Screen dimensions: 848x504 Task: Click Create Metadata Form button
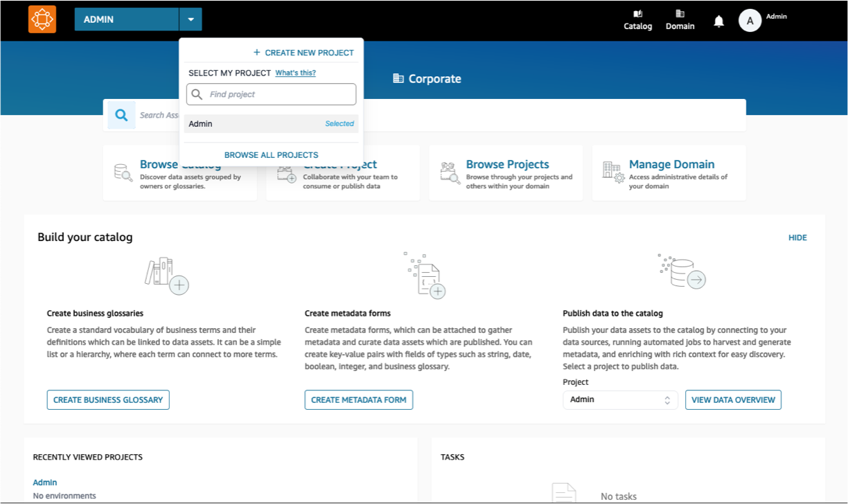click(x=359, y=399)
